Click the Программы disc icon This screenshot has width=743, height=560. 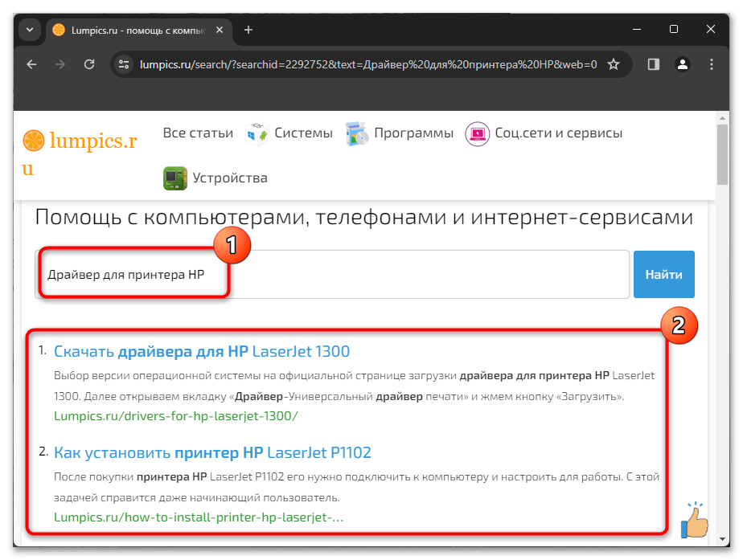[357, 133]
